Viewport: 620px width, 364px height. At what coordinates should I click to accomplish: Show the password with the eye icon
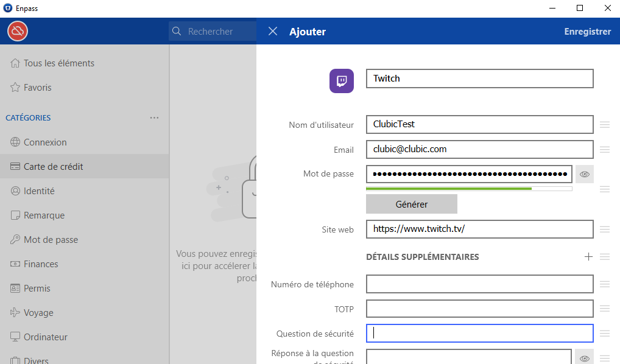pos(585,174)
